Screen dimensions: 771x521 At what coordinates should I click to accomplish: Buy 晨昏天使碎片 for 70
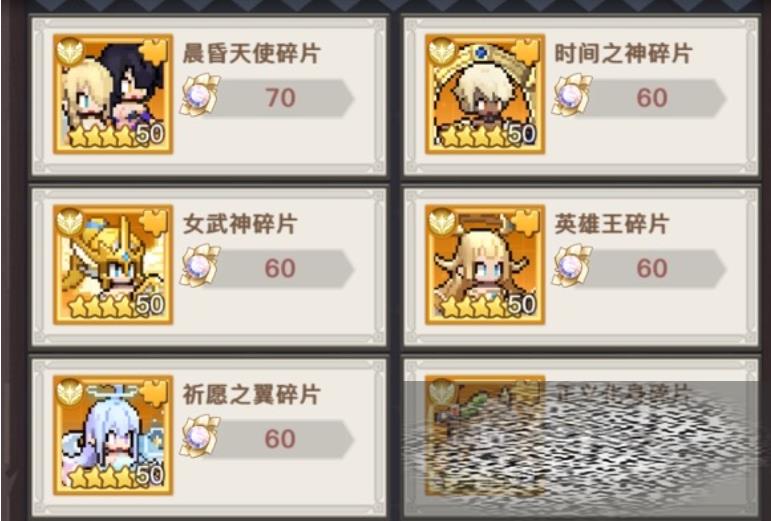tap(279, 97)
